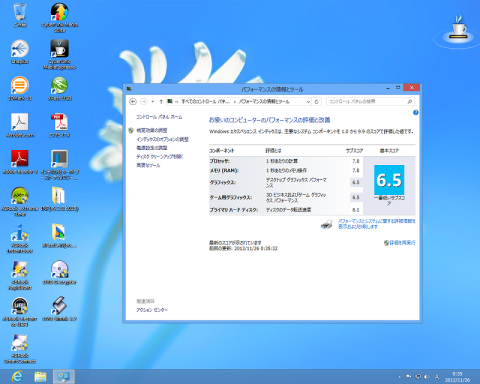Click the 6.5 base score tile

coord(389,180)
